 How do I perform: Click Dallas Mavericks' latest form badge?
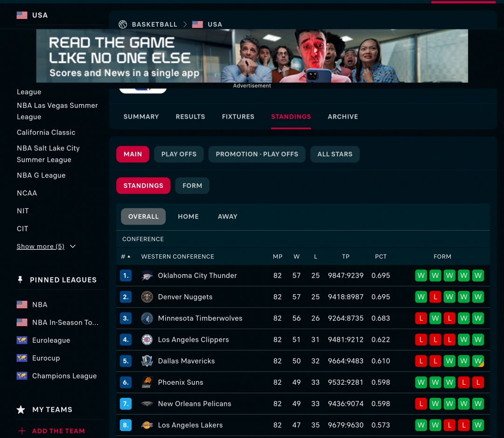477,361
